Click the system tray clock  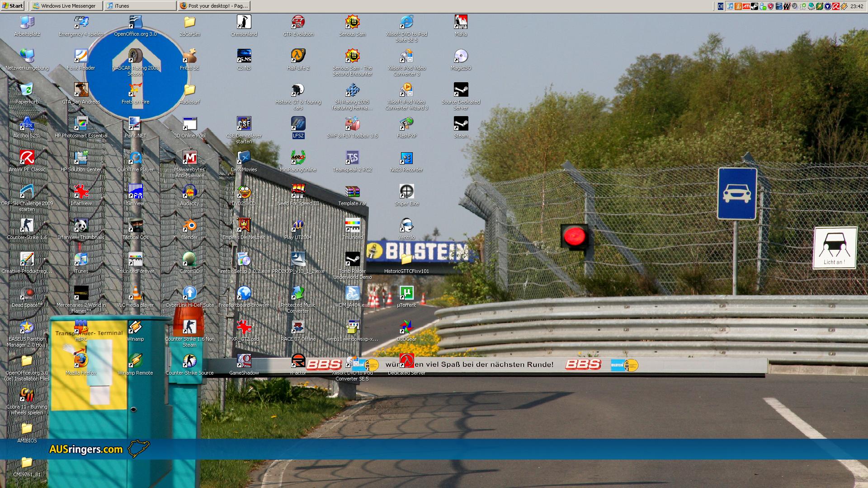pyautogui.click(x=856, y=6)
